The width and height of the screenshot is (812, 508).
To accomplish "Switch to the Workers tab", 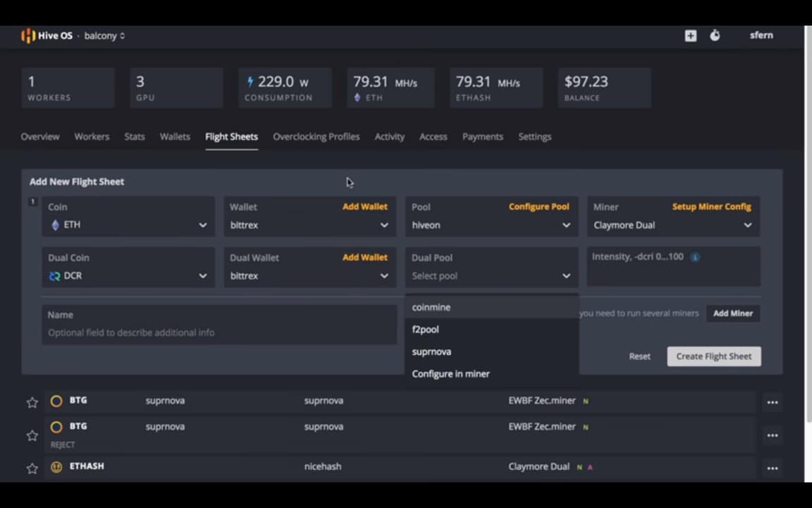I will (92, 137).
